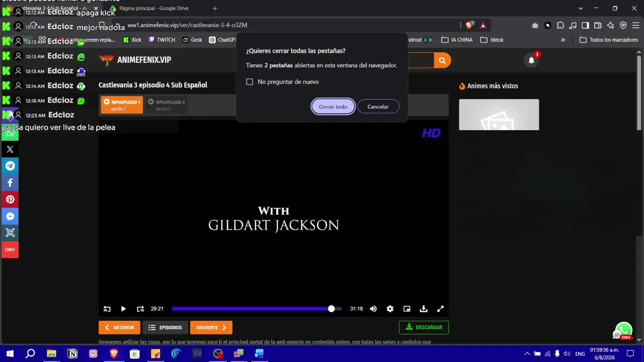Click the player download icon

pyautogui.click(x=424, y=309)
